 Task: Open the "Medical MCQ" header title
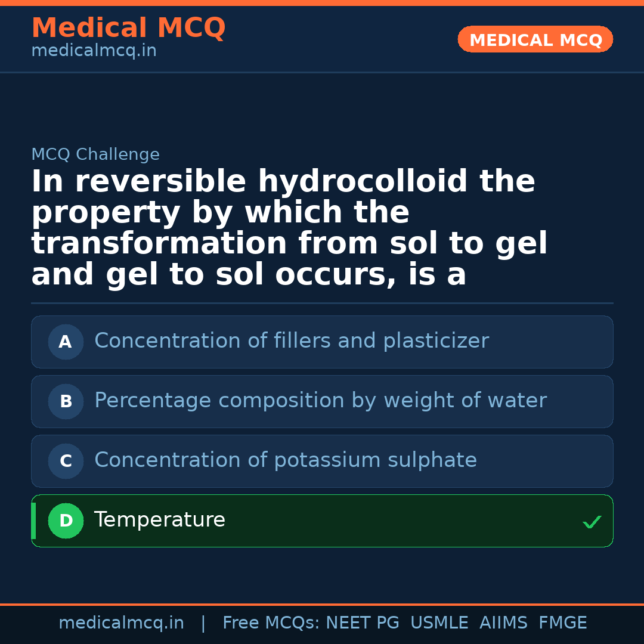coord(128,28)
